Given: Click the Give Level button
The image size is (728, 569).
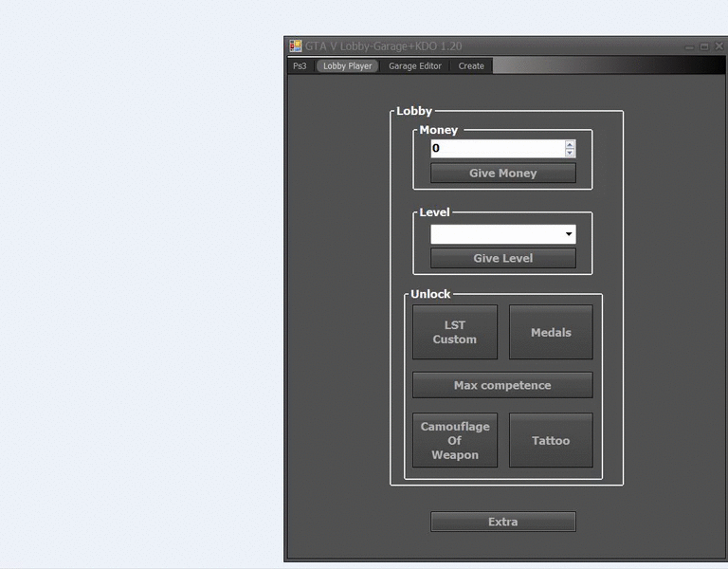Looking at the screenshot, I should click(502, 258).
